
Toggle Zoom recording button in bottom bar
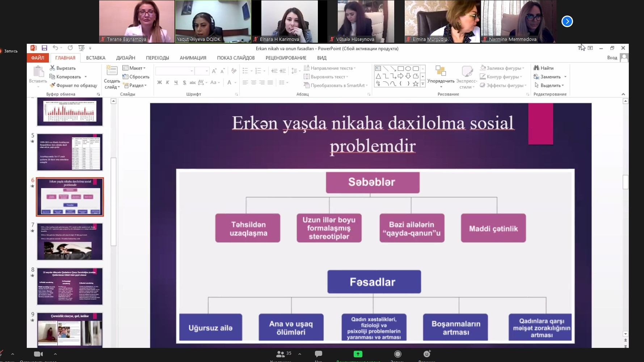click(397, 354)
